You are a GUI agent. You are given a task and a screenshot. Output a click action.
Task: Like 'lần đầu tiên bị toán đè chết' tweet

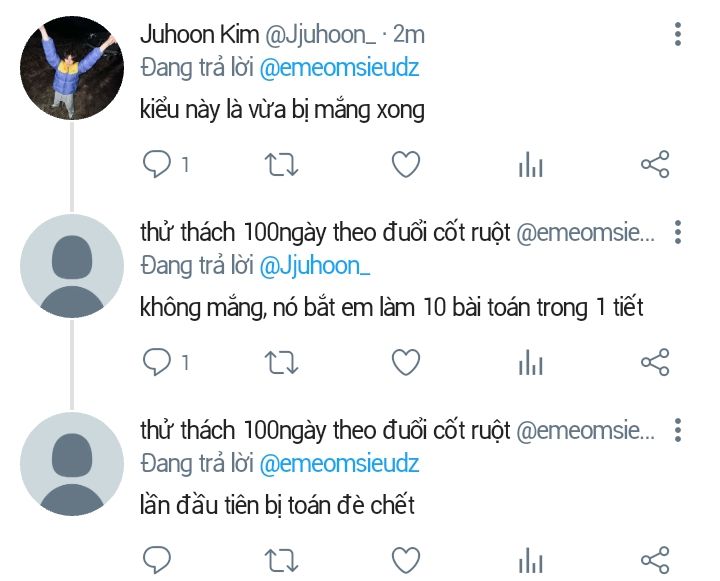tap(406, 560)
